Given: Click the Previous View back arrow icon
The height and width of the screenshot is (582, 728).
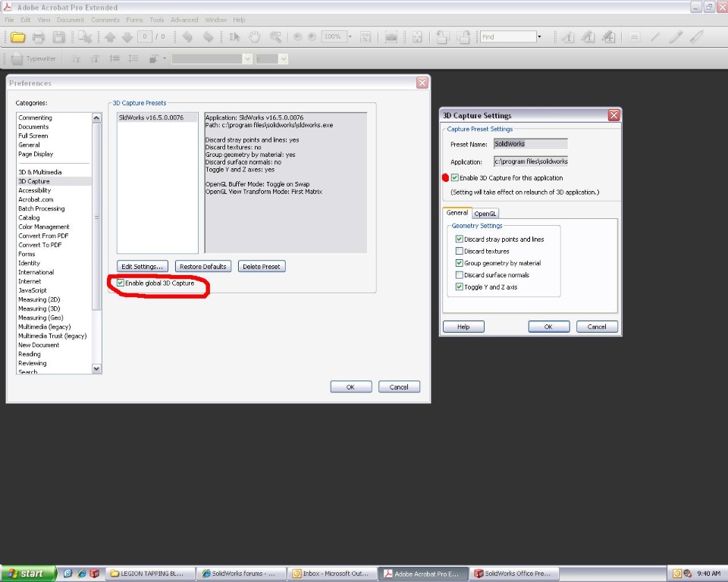Looking at the screenshot, I should tap(187, 37).
